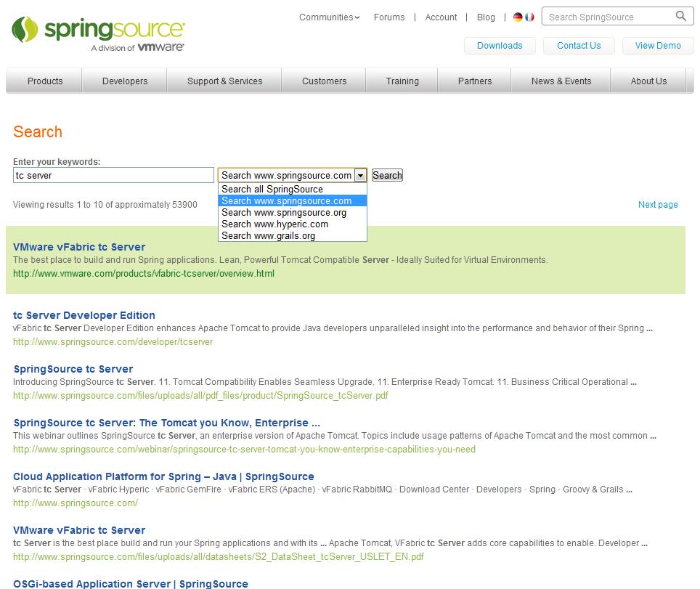Image resolution: width=700 pixels, height=589 pixels.
Task: Focus the keywords field containing 'tc server'
Action: [113, 175]
